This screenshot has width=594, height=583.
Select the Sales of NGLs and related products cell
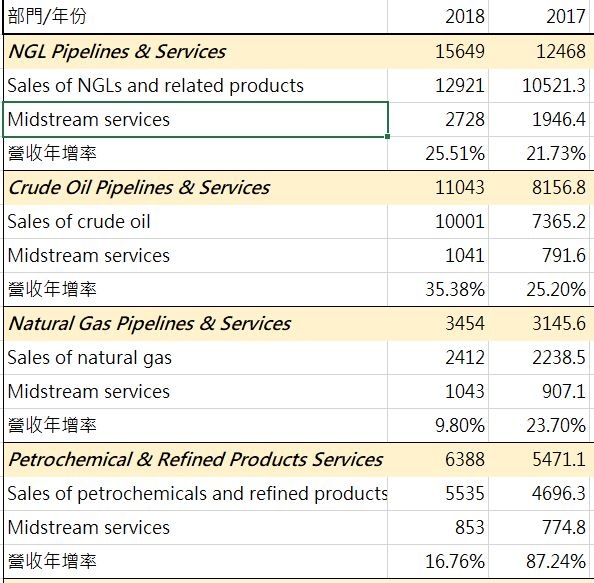click(x=195, y=86)
